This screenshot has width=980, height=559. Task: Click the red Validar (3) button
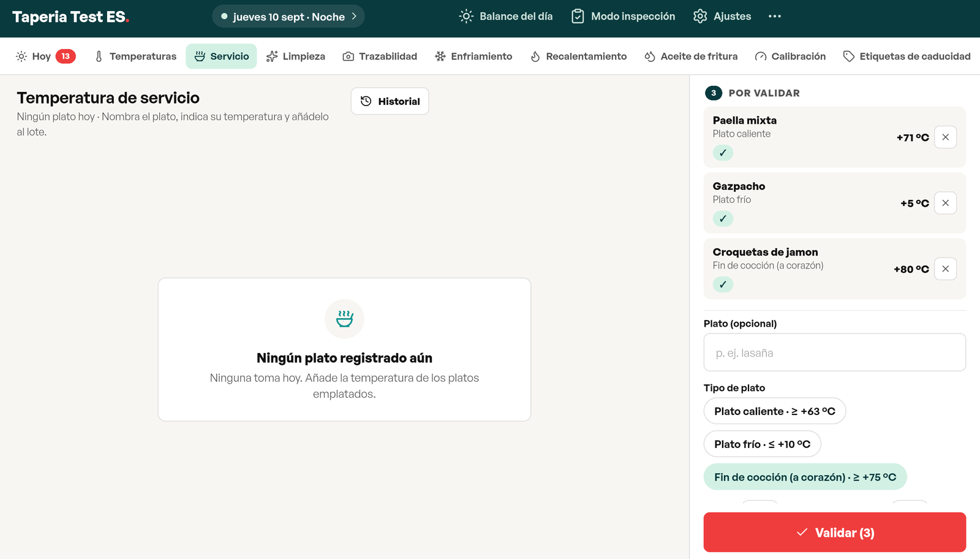coord(835,533)
